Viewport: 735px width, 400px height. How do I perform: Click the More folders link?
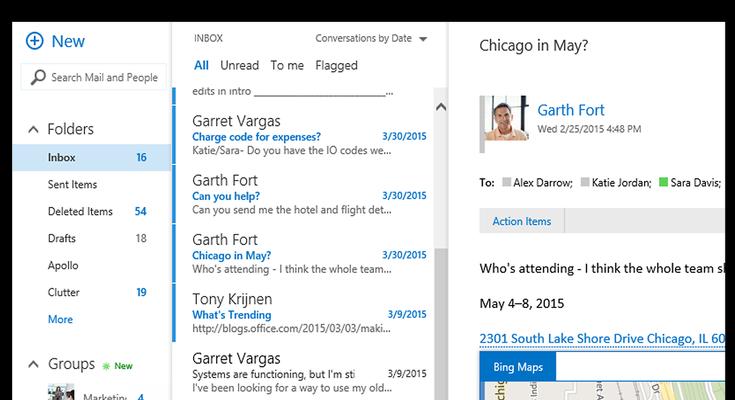[x=60, y=319]
